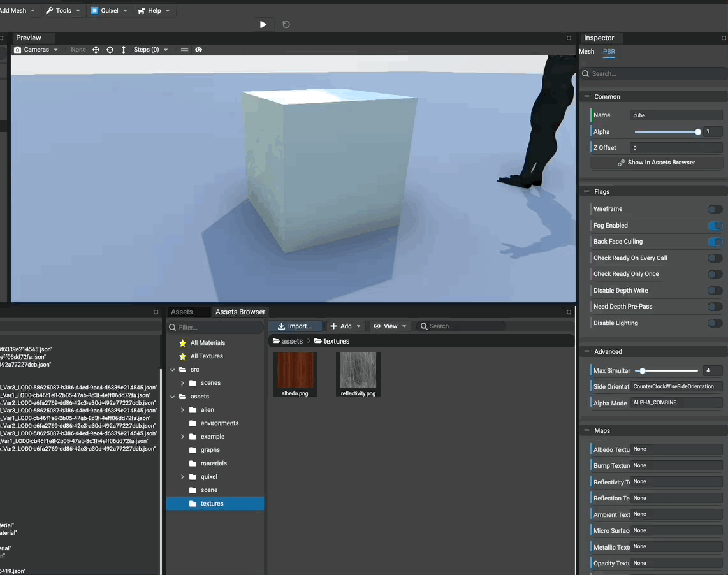The width and height of the screenshot is (728, 575).
Task: Click the camera icon beside Cameras selector
Action: point(17,49)
